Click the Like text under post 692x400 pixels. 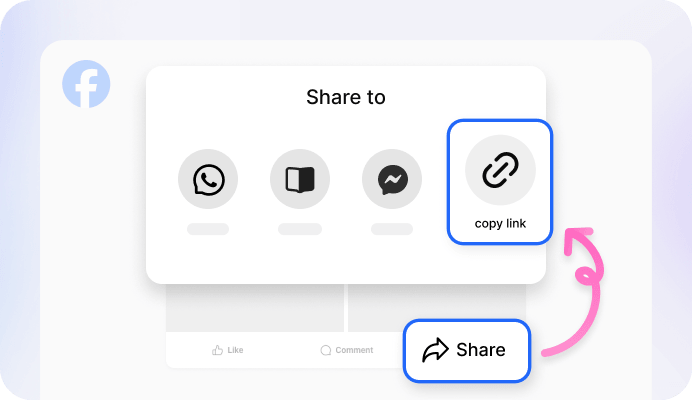pos(235,350)
